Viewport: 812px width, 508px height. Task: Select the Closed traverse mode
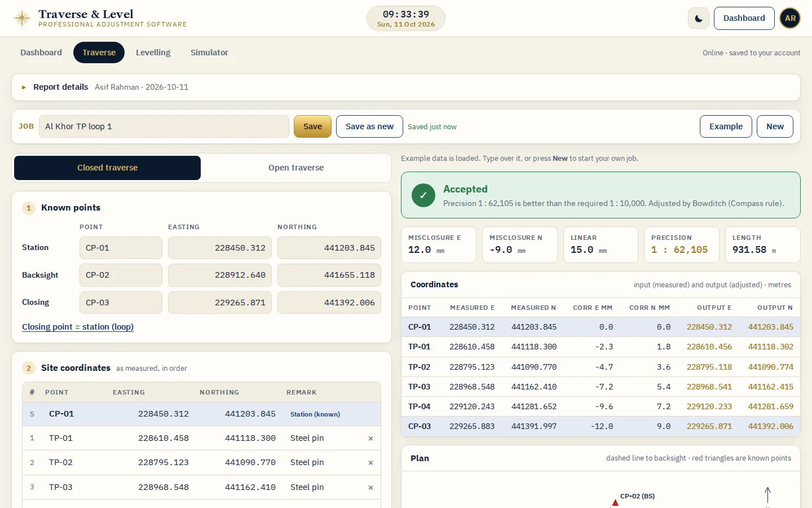click(107, 168)
